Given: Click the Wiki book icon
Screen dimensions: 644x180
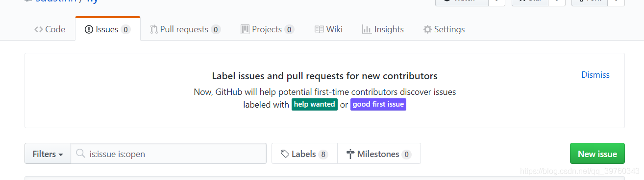Looking at the screenshot, I should (319, 29).
